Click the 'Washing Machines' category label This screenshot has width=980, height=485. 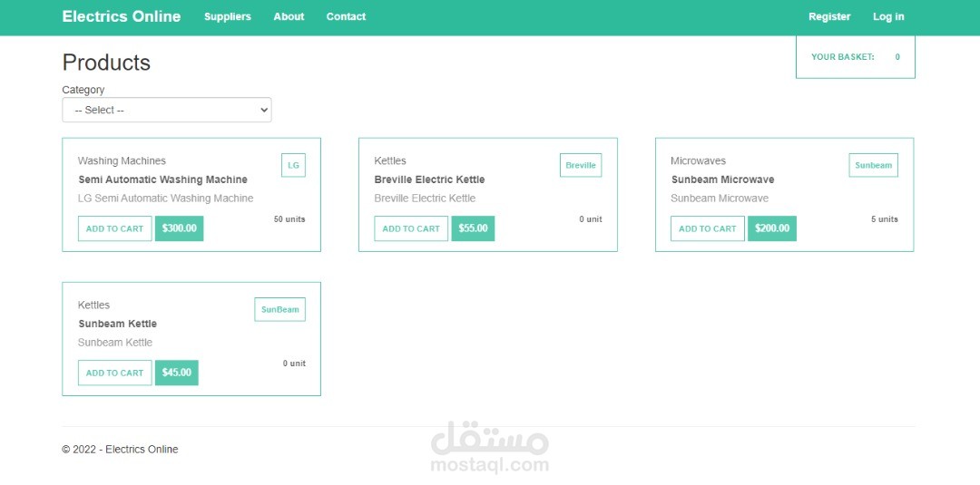tap(122, 161)
